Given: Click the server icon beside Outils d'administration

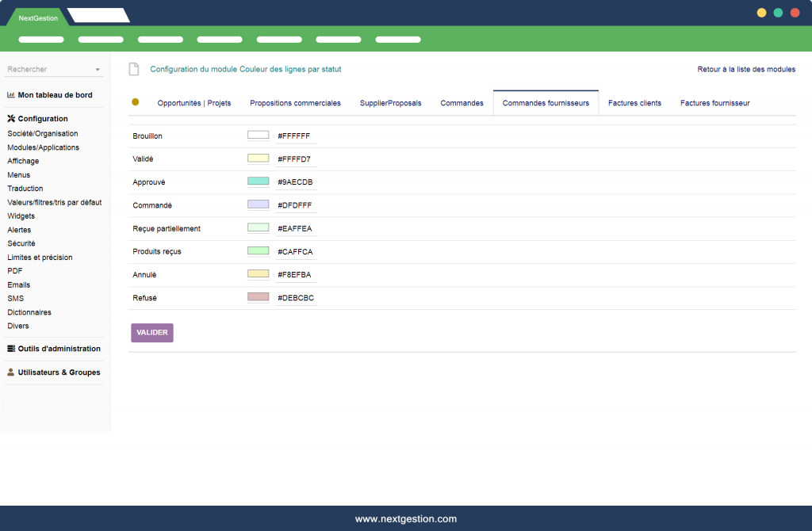Looking at the screenshot, I should click(x=11, y=349).
